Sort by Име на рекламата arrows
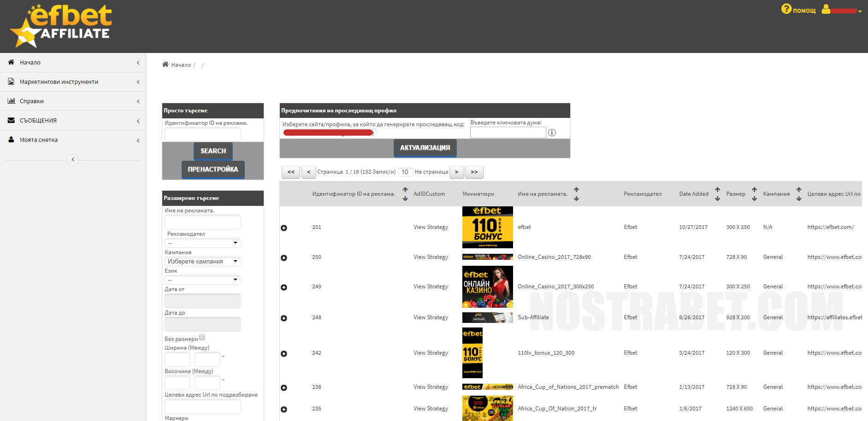This screenshot has height=421, width=868. tap(576, 194)
